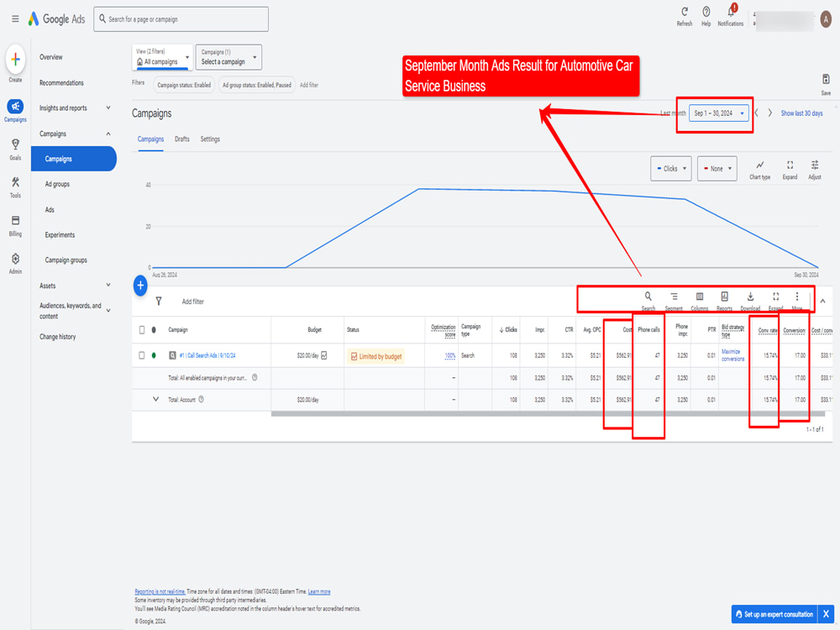Click the Maximize conversions bid strategy link
Image resolution: width=840 pixels, height=630 pixels.
click(x=732, y=355)
